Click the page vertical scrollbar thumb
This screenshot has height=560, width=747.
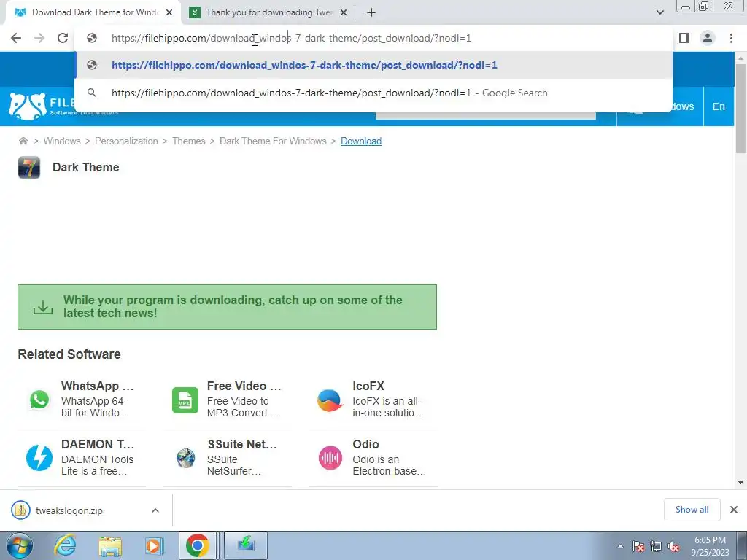coord(740,109)
